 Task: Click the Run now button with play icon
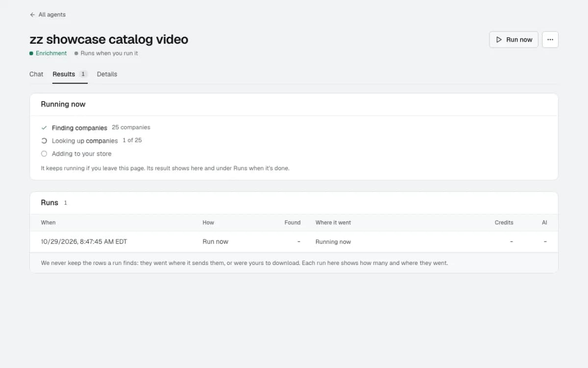[514, 40]
